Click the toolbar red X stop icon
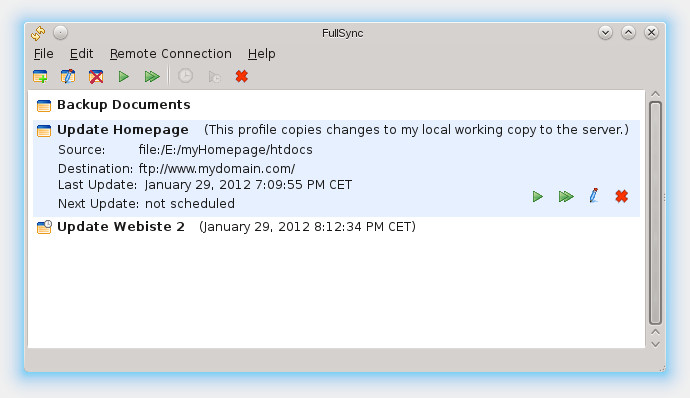Screen dimensions: 690x398 click(242, 77)
